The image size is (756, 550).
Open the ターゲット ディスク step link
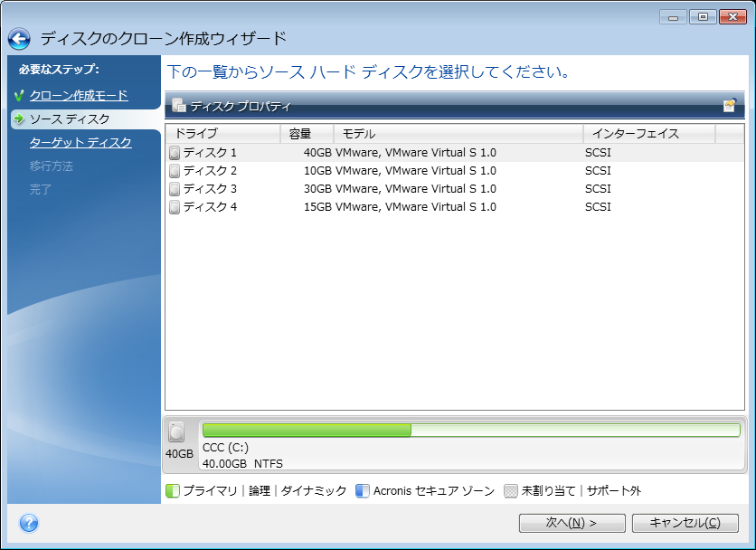[80, 143]
